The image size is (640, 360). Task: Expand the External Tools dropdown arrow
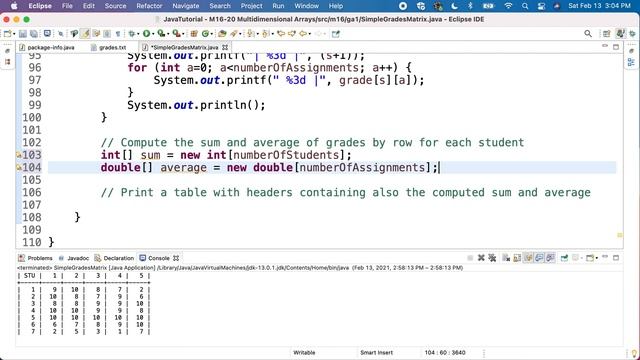[x=183, y=34]
